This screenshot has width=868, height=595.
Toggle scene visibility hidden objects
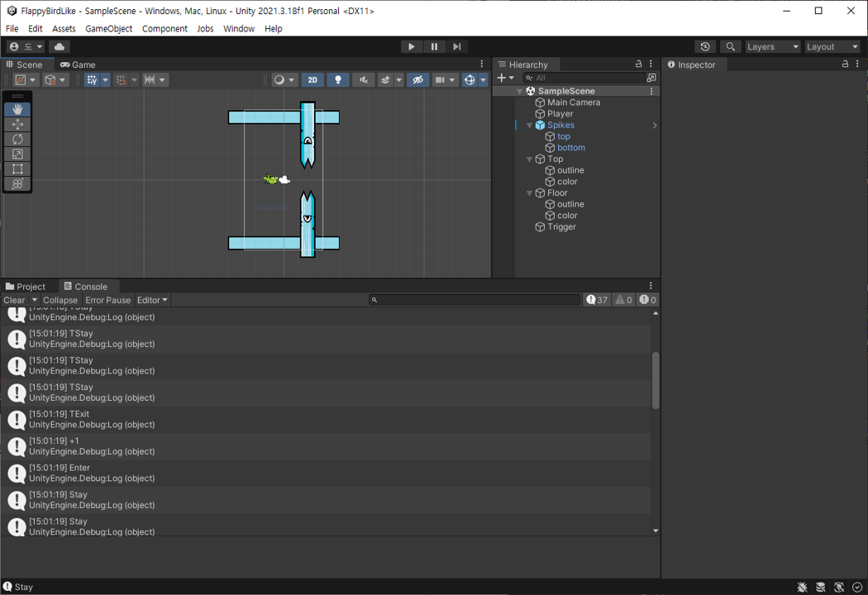418,79
